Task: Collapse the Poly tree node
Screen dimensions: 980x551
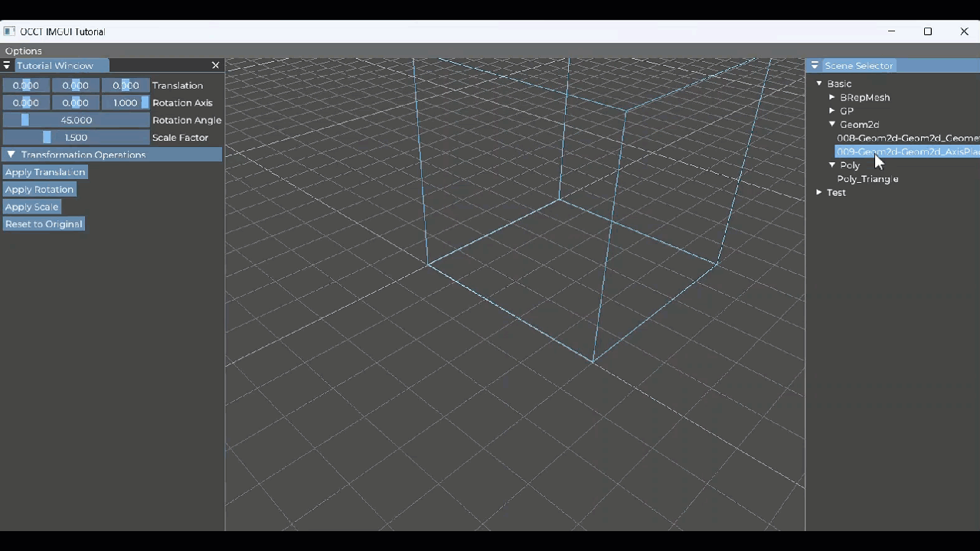Action: tap(832, 165)
